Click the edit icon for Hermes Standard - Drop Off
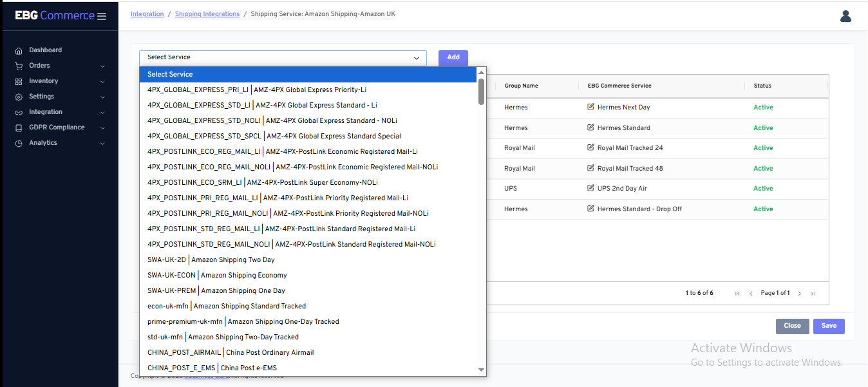868x387 pixels. (590, 209)
